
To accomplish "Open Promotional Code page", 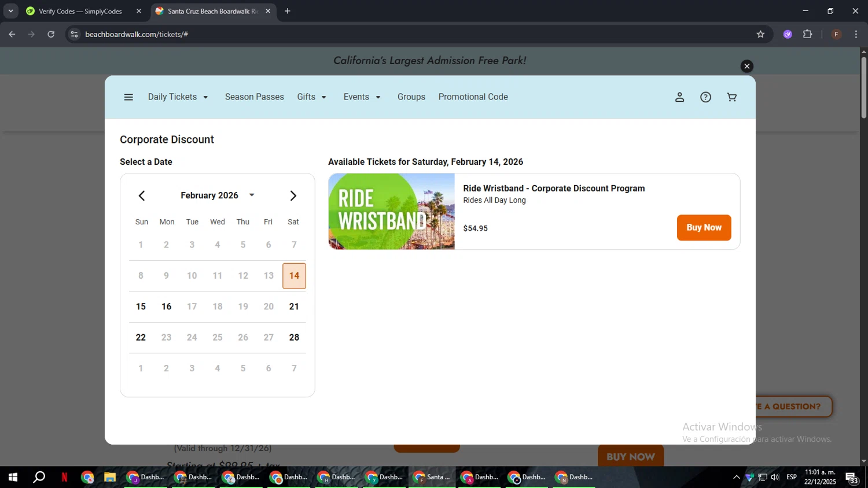I will [x=473, y=97].
